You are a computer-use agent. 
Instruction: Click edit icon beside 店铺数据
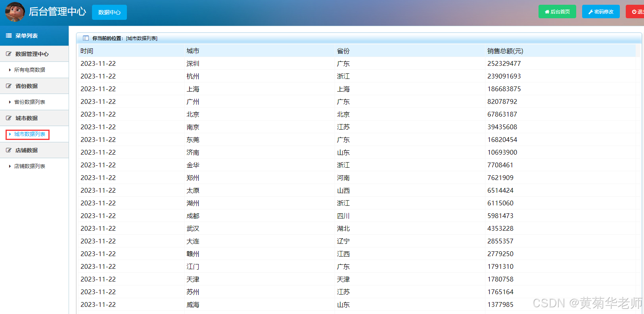(9, 150)
